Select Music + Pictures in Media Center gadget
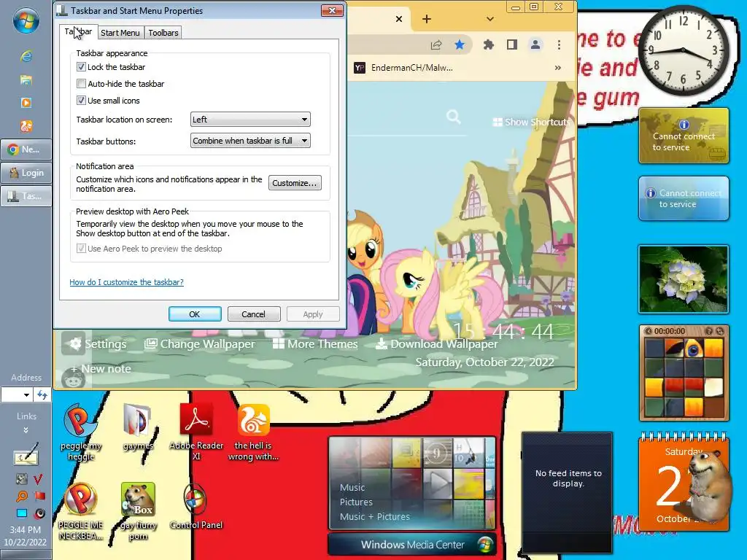The height and width of the screenshot is (560, 747). pyautogui.click(x=374, y=517)
